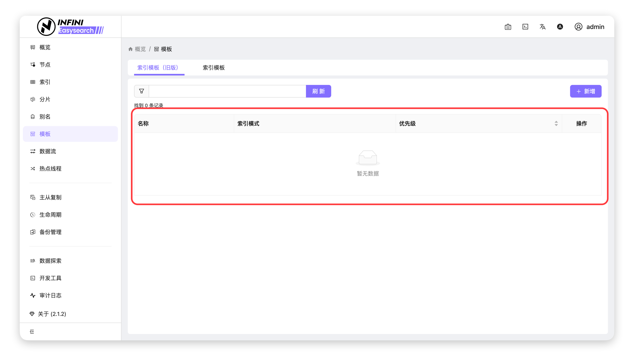The image size is (634, 364).
Task: Click the template filter text field
Action: [x=227, y=91]
